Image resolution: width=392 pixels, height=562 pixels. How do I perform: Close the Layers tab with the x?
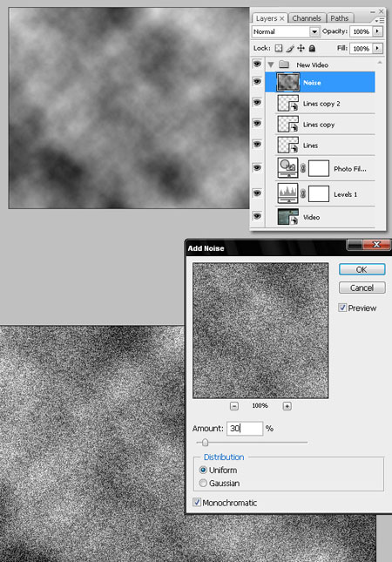coord(282,18)
